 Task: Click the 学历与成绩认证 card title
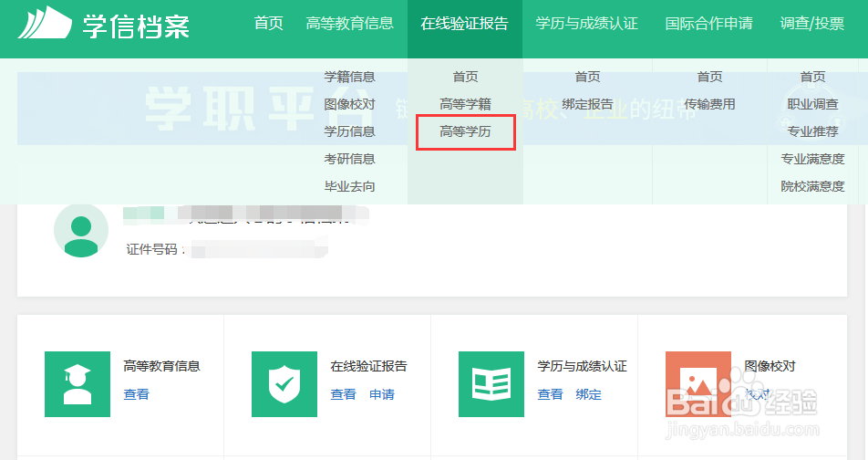583,366
